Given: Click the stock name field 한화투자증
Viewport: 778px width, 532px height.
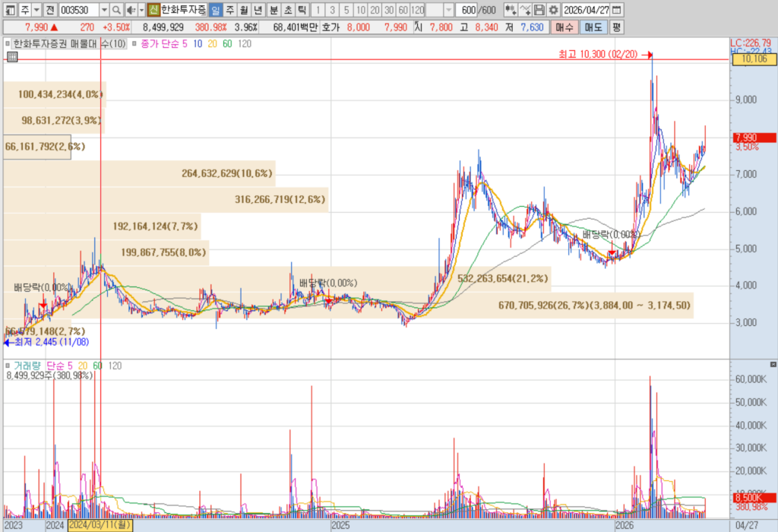Looking at the screenshot, I should (x=183, y=10).
